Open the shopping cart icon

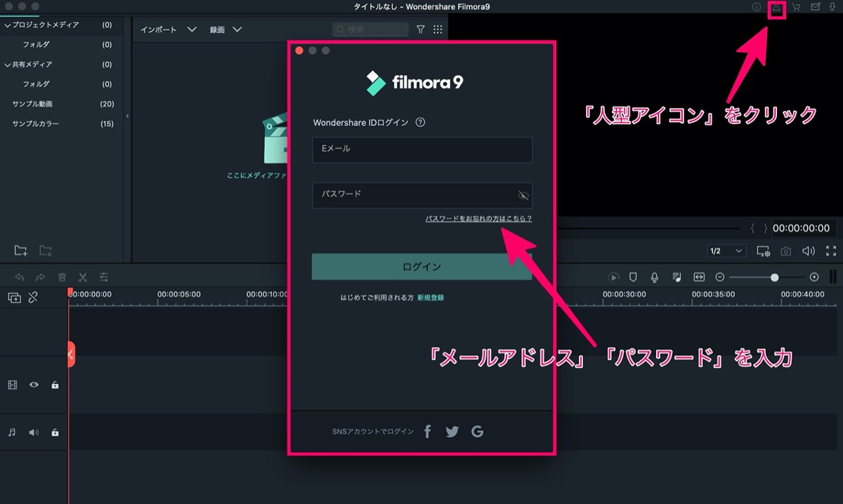coord(796,7)
